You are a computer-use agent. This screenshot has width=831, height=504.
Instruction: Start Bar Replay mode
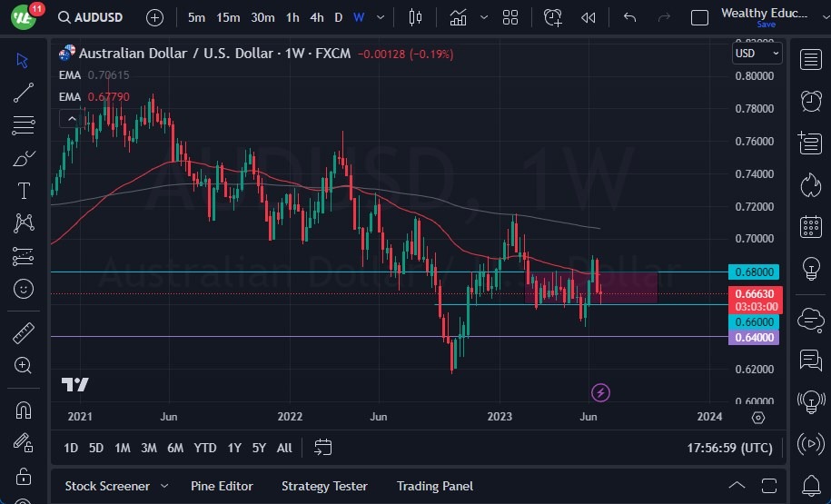pyautogui.click(x=589, y=17)
